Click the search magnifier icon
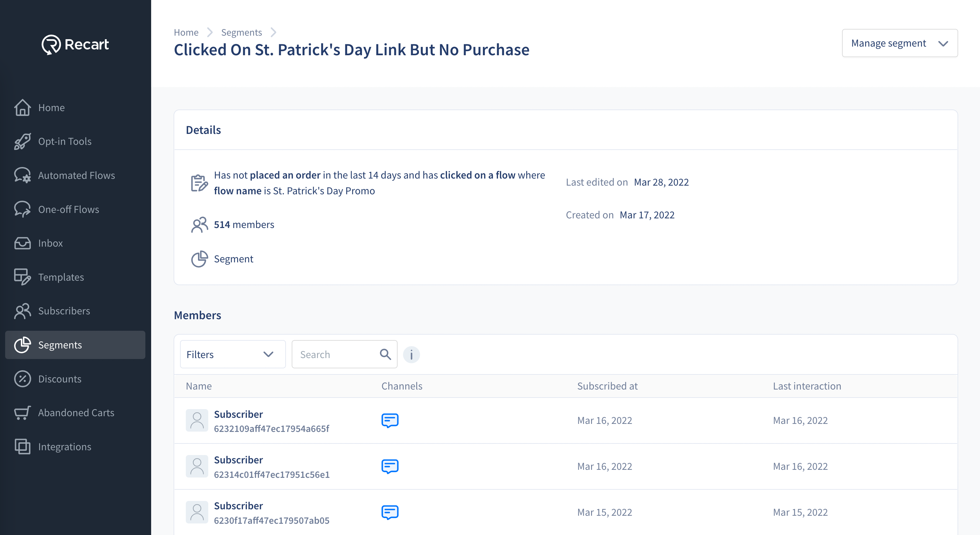Image resolution: width=980 pixels, height=535 pixels. [x=385, y=354]
